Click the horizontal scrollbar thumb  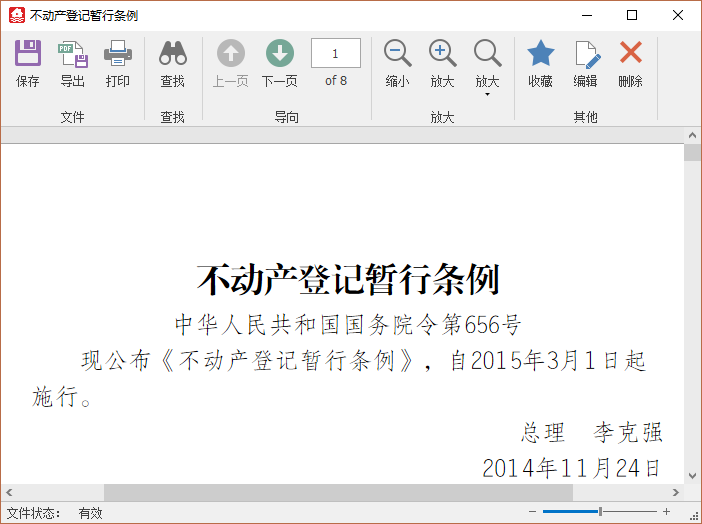338,493
